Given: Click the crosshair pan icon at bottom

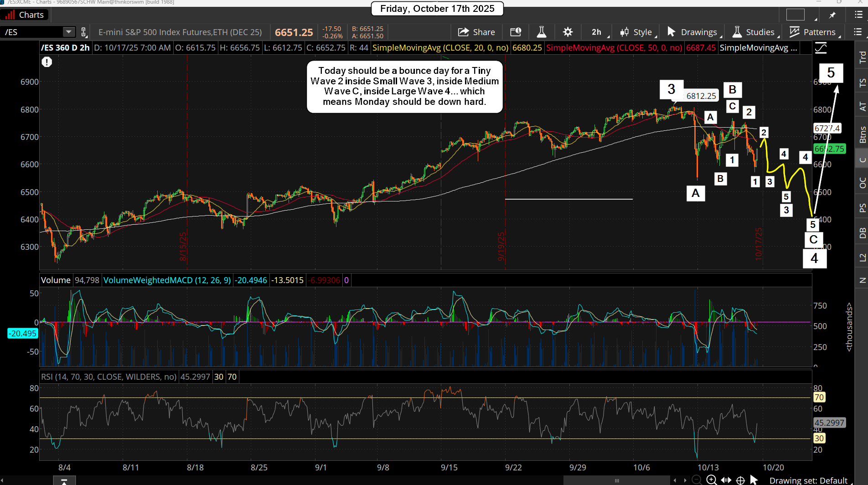Looking at the screenshot, I should pos(741,480).
